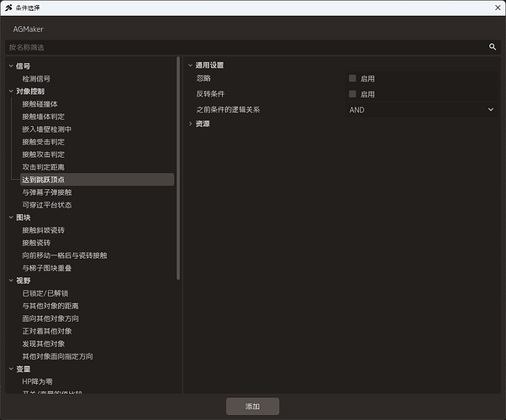Select 其他对象面向指定方向 condition
The width and height of the screenshot is (506, 420).
click(57, 356)
